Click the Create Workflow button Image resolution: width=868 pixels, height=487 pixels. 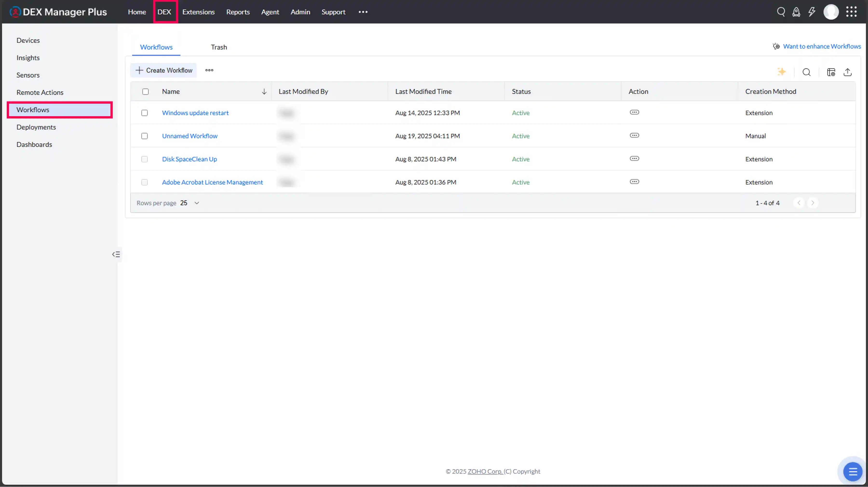coord(163,70)
